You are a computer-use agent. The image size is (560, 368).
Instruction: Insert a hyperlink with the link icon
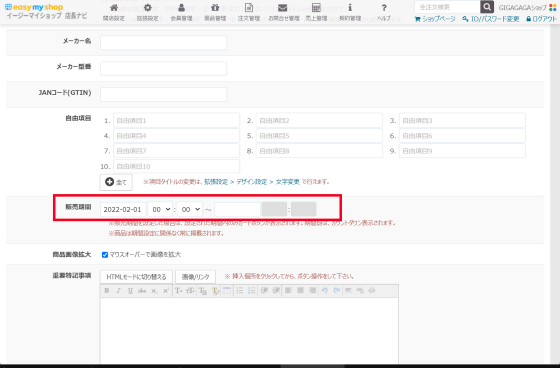coord(360,291)
